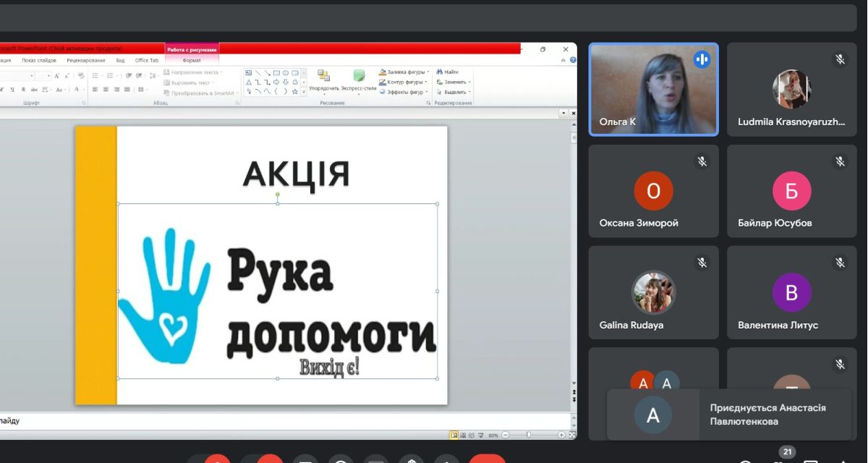Select Ольга К video tile
The height and width of the screenshot is (463, 868).
click(x=653, y=90)
